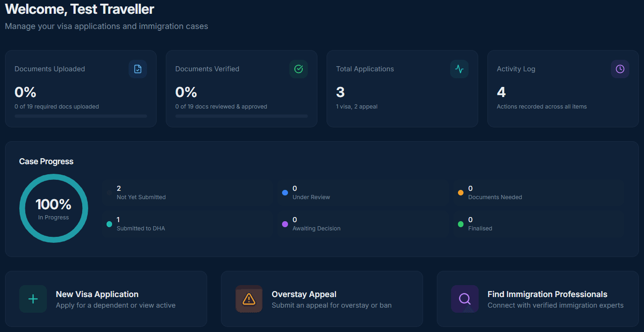
Task: Click the Activity Log clock icon
Action: (x=620, y=69)
